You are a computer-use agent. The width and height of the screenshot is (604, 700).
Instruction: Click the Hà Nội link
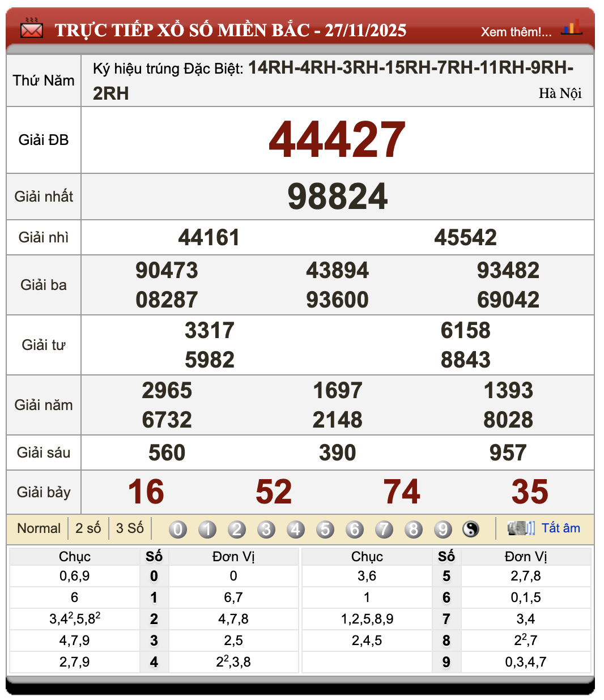[562, 93]
